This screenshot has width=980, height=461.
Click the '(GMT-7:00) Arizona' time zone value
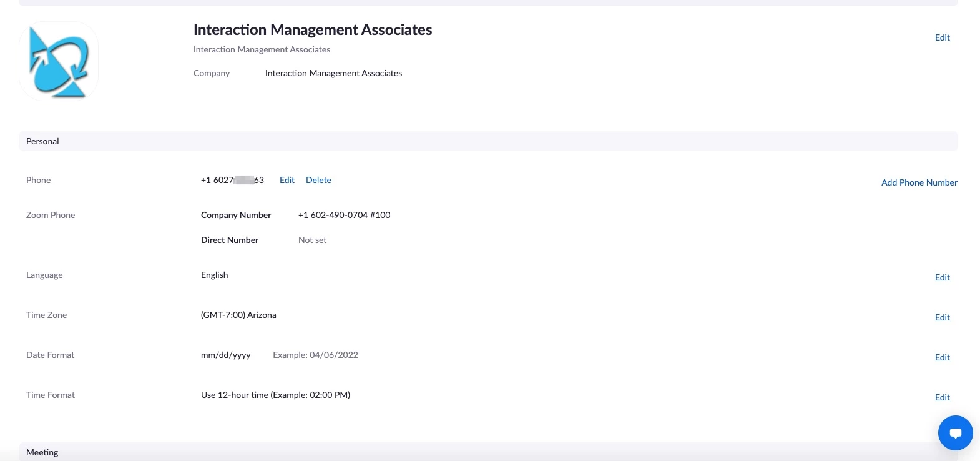(x=238, y=315)
